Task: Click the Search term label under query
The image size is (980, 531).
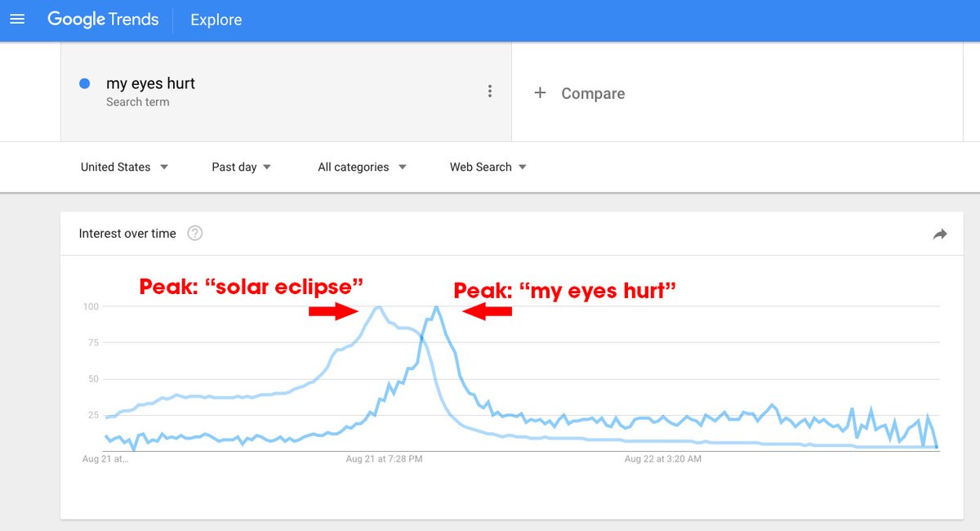Action: point(138,102)
